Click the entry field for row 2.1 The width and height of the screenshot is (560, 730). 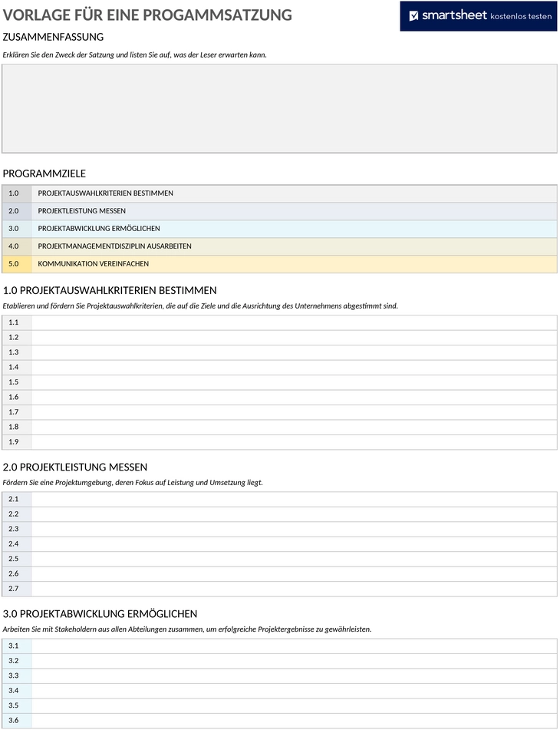tap(295, 499)
